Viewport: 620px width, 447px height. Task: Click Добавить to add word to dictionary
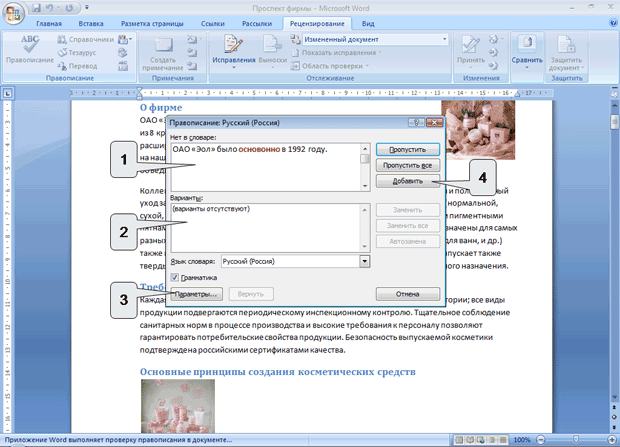pos(408,181)
